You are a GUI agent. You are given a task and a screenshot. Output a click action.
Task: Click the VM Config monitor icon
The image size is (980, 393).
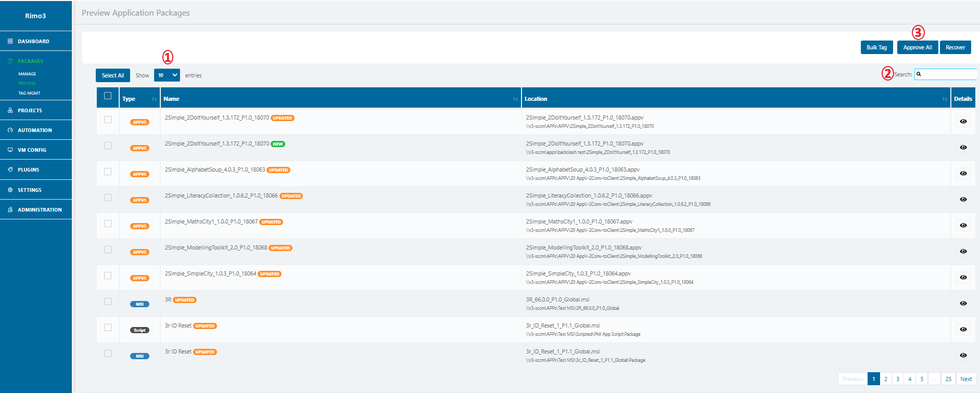click(10, 150)
